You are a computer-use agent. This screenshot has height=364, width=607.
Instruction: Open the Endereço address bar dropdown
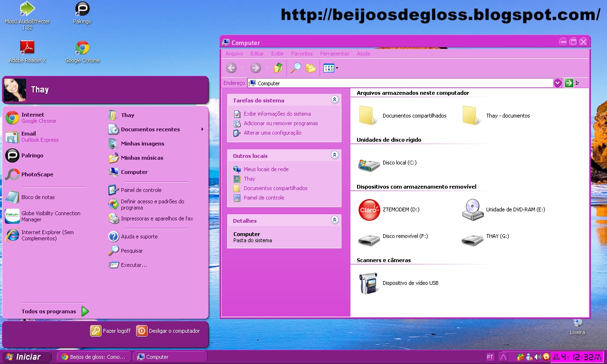click(x=558, y=82)
